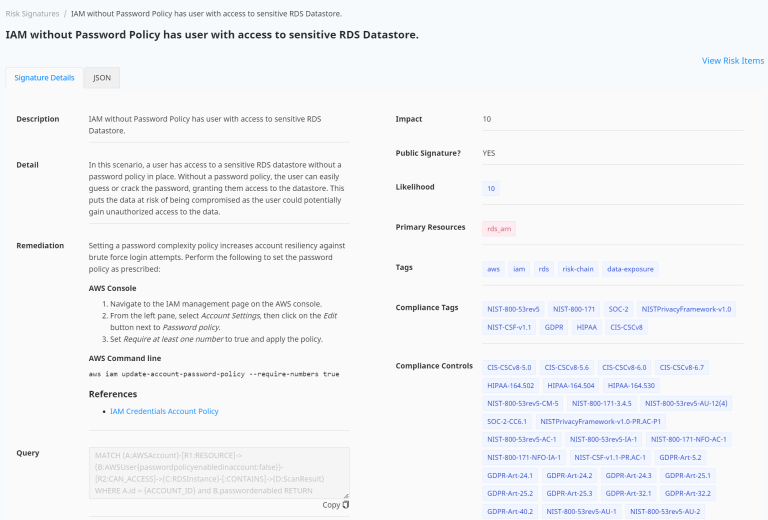Select the data-exposure tag
The width and height of the screenshot is (768, 520).
629,269
